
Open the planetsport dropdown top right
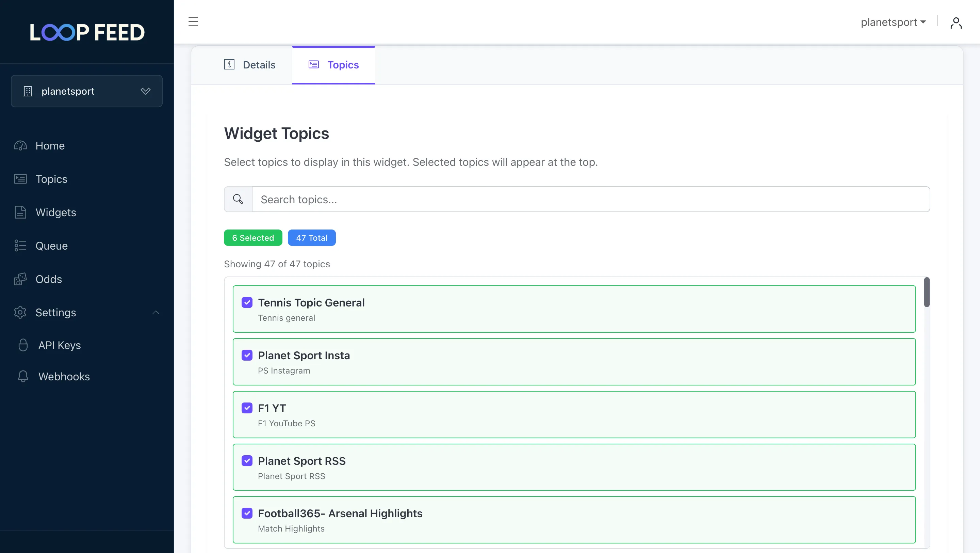pyautogui.click(x=893, y=22)
